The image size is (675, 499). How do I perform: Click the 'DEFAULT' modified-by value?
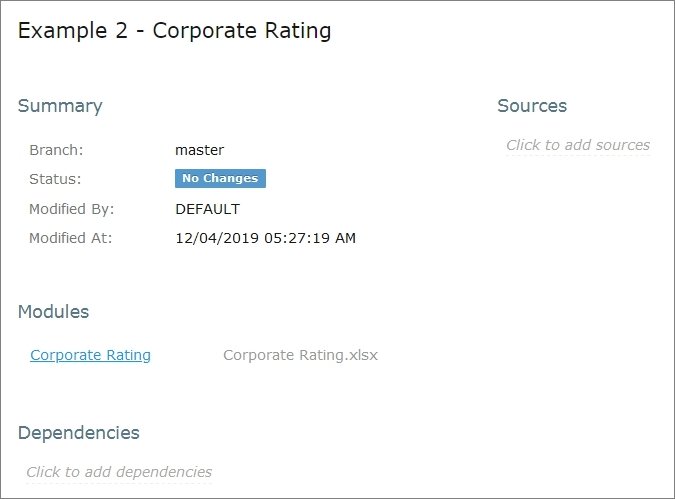[x=207, y=210]
